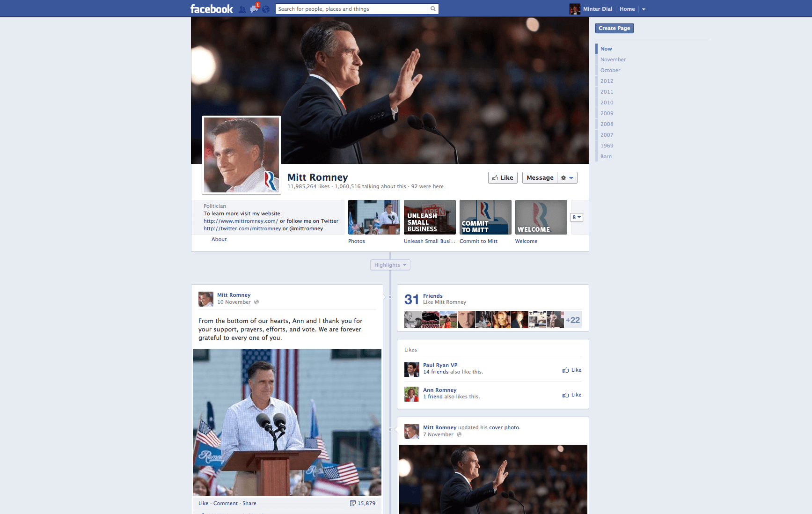Open Friends who like Mitt Romney link
Screen dimensions: 812x514
(432, 296)
